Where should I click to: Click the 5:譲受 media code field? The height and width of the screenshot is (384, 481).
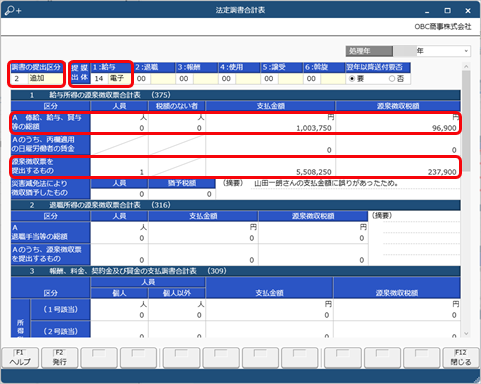(269, 79)
